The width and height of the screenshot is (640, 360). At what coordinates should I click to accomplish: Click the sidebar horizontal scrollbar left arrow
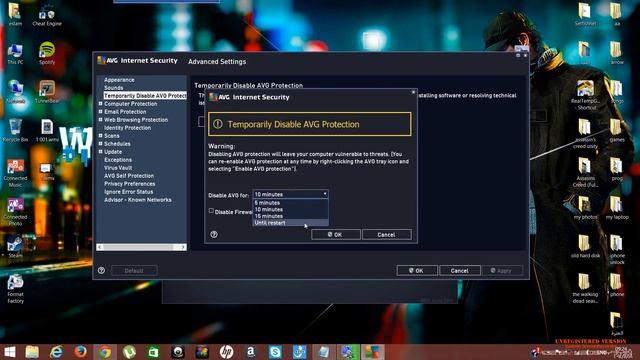pyautogui.click(x=100, y=247)
